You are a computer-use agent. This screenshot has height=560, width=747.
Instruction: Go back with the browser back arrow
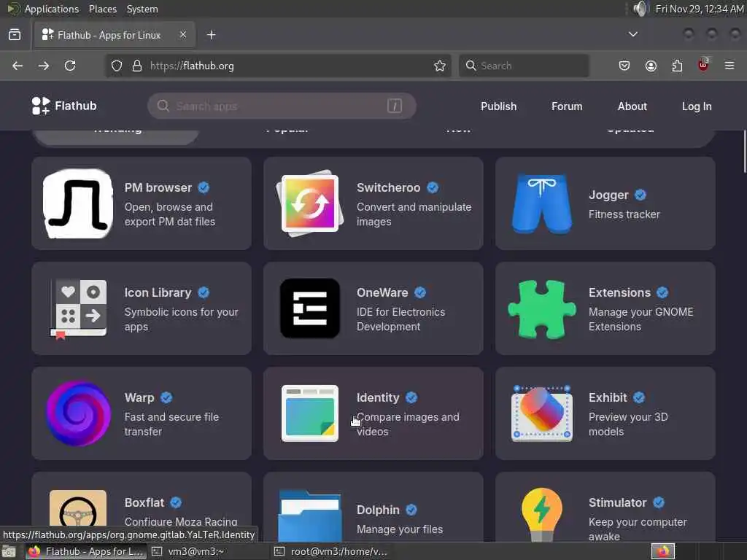click(18, 66)
